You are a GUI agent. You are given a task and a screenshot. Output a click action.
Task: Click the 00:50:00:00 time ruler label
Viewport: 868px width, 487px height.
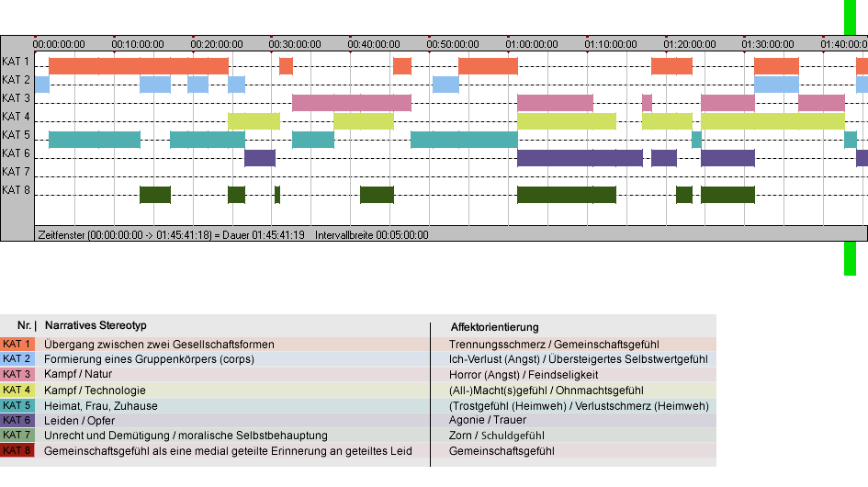click(x=453, y=44)
